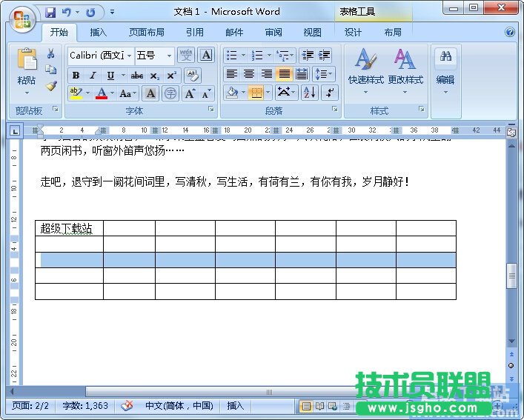Expand the line spacing dropdown

point(330,74)
